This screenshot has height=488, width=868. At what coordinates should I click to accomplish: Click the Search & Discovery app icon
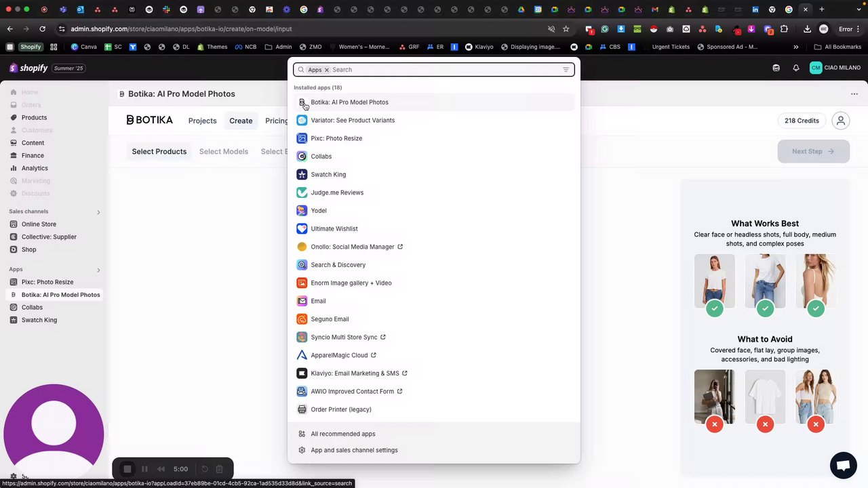point(302,265)
